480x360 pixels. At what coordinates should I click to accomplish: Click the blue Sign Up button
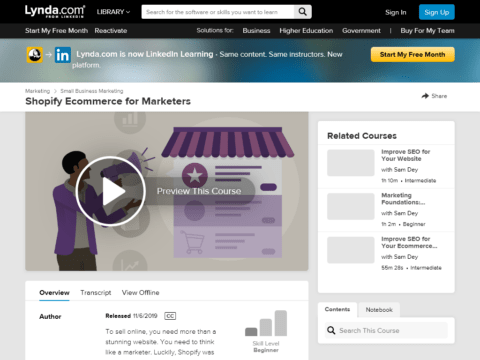coord(437,12)
